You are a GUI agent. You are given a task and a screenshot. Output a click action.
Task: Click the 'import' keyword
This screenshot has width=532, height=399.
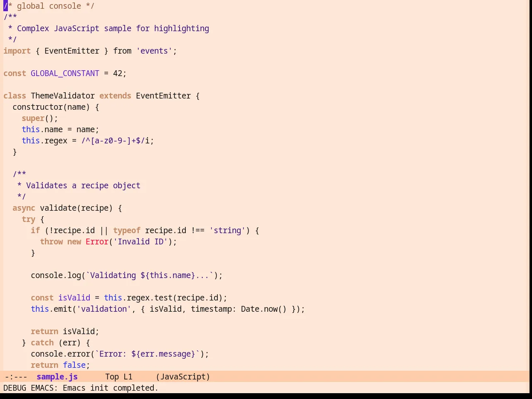[x=17, y=51]
